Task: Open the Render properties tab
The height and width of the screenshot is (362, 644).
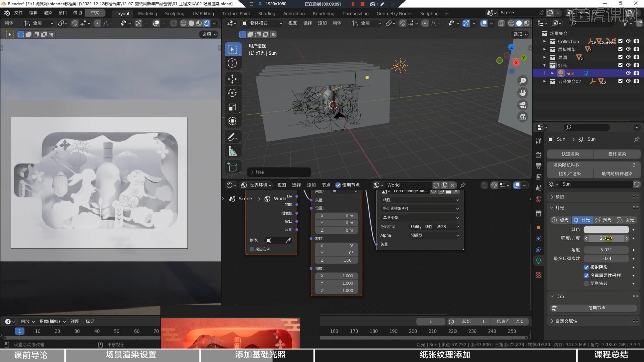Action: (538, 155)
